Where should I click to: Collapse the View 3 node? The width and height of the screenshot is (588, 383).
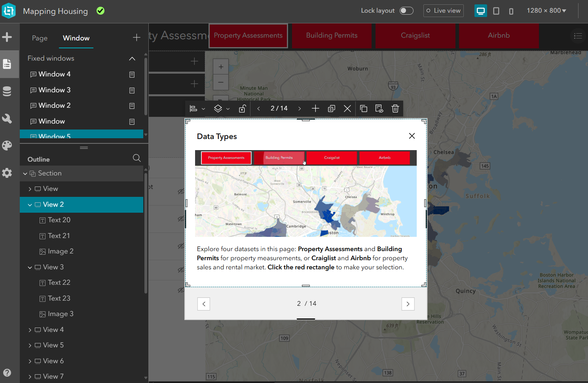pos(30,267)
